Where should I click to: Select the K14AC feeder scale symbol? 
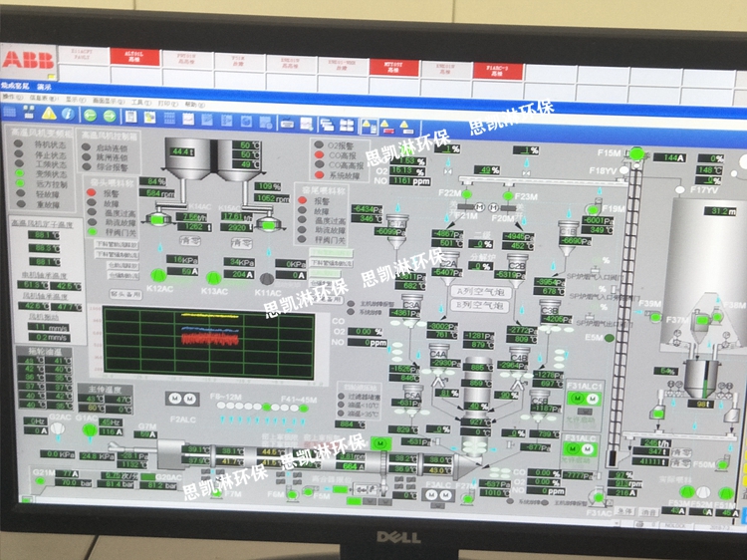158,219
